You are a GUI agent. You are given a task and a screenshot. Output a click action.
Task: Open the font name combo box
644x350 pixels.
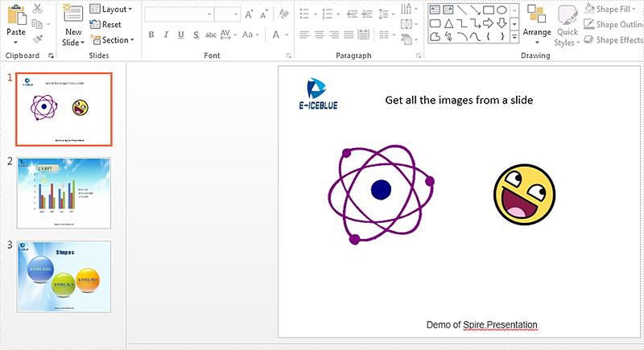[179, 14]
